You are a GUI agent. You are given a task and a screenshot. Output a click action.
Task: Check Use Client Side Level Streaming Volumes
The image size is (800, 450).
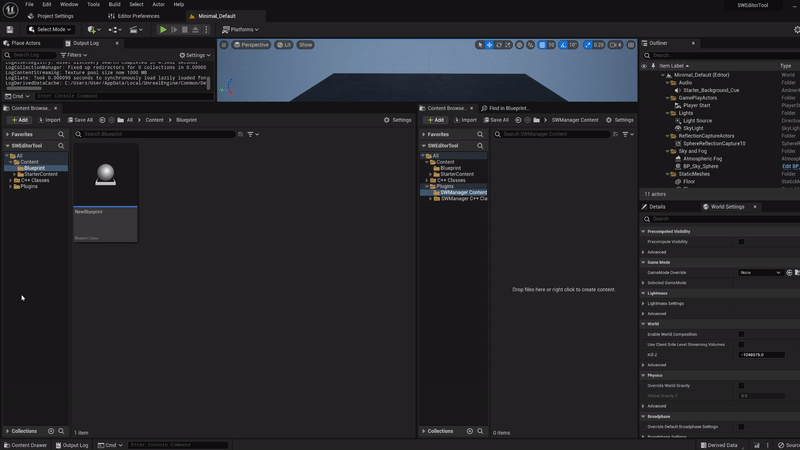point(741,344)
